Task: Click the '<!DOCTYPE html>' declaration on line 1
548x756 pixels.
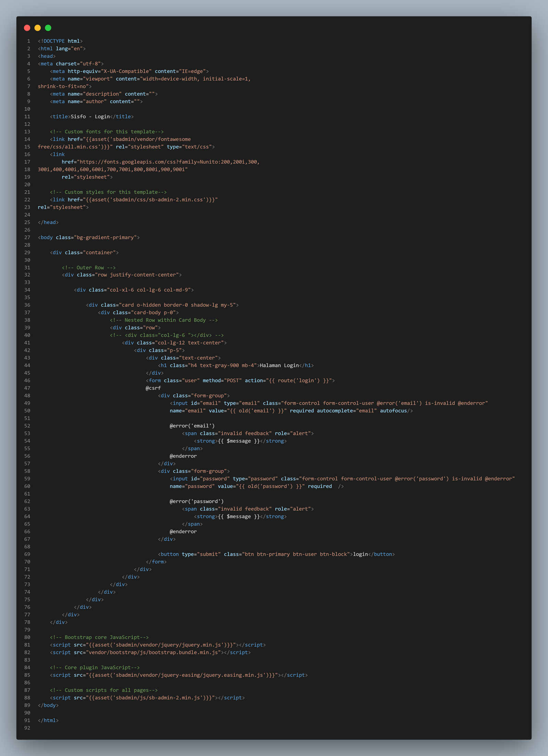Action: (x=60, y=41)
